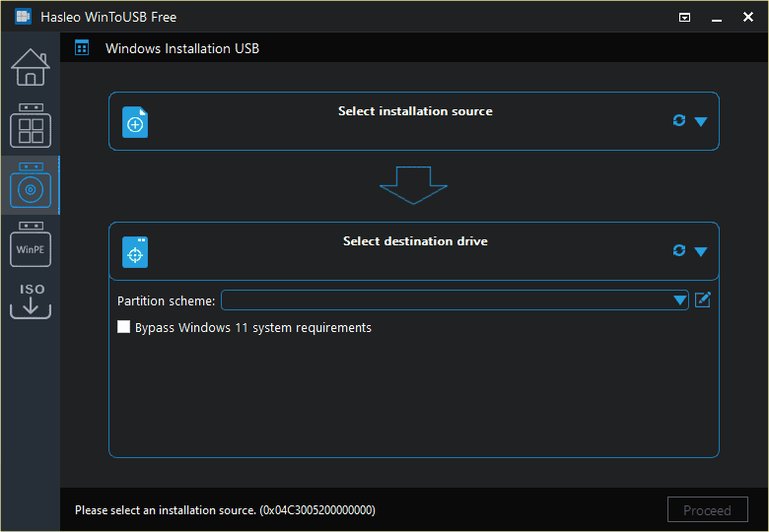769x532 pixels.
Task: Click the Select destination drive label
Action: coord(415,241)
